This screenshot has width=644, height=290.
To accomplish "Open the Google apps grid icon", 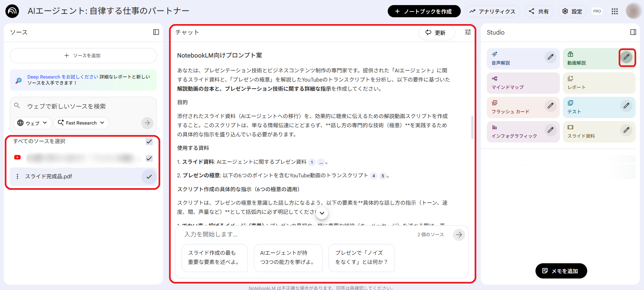I will [x=615, y=11].
